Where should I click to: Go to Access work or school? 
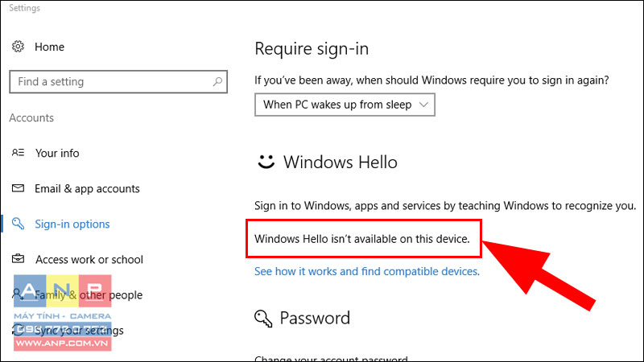(x=89, y=259)
